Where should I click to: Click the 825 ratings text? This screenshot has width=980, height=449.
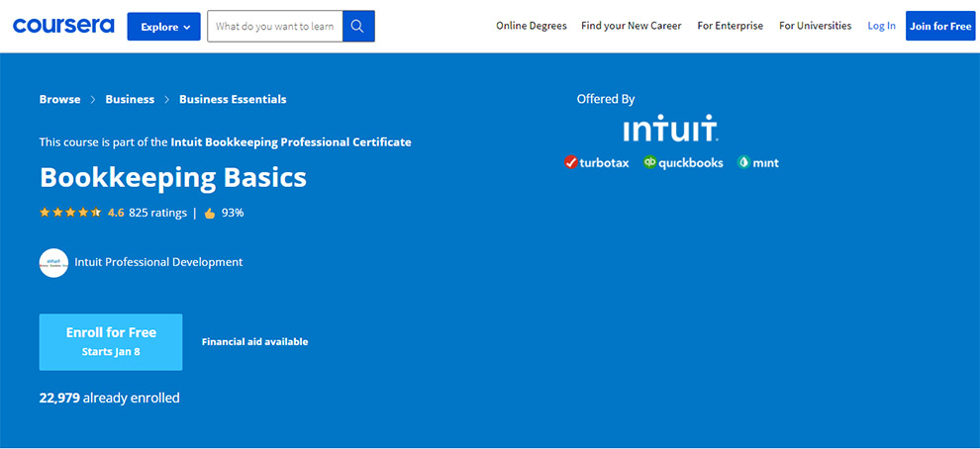(x=157, y=213)
